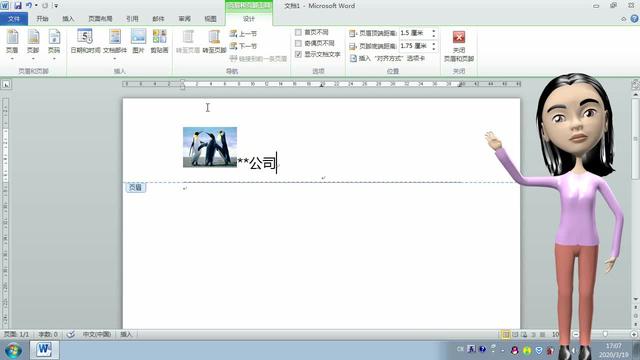This screenshot has width=640, height=360.
Task: Switch to Full Screen Reading view icon
Action: pyautogui.click(x=515, y=334)
